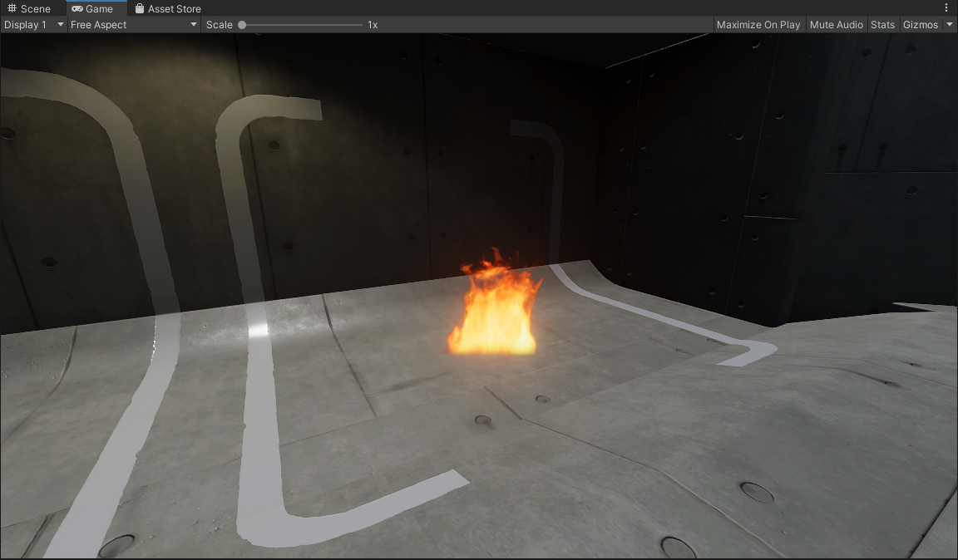Image resolution: width=958 pixels, height=560 pixels.
Task: Click the 1x scale value
Action: click(x=373, y=25)
